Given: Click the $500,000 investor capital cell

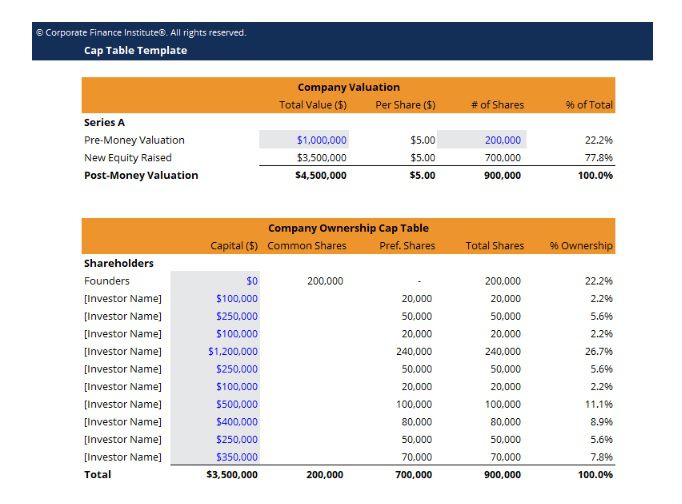Looking at the screenshot, I should click(x=236, y=404).
